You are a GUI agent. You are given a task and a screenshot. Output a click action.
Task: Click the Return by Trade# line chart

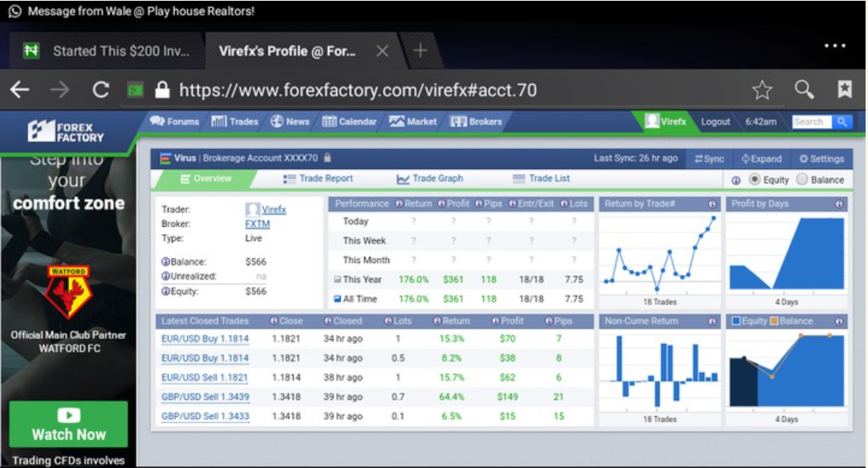point(660,253)
